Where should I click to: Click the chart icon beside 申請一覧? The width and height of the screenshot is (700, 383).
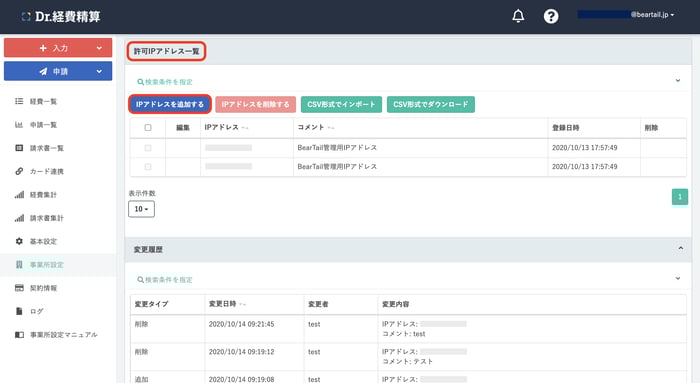pyautogui.click(x=19, y=125)
